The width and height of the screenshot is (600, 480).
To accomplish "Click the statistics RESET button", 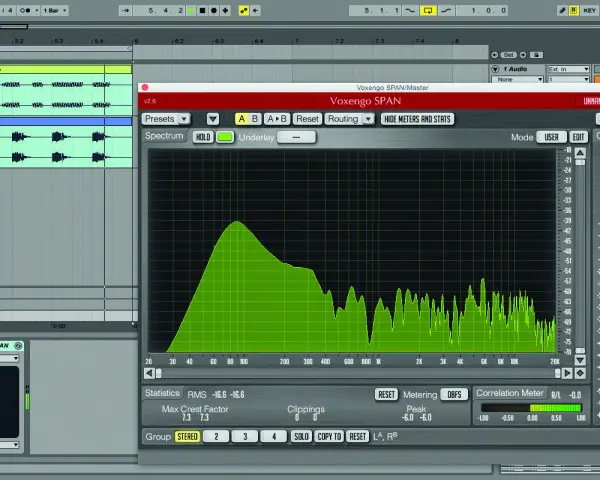I will [x=386, y=394].
